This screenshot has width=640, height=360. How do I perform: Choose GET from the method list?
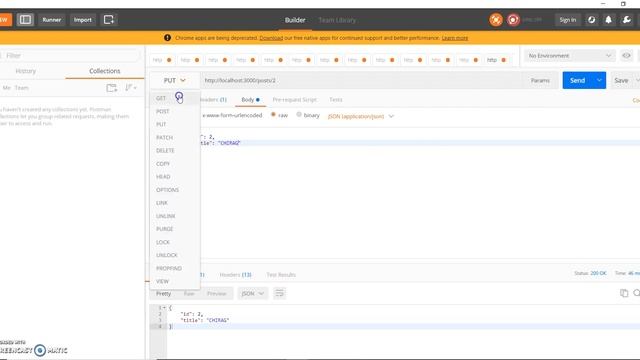pyautogui.click(x=175, y=98)
